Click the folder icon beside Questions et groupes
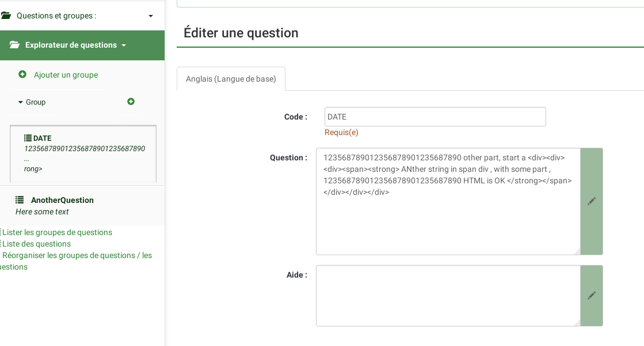Viewport: 644px width, 346px height. pyautogui.click(x=6, y=16)
